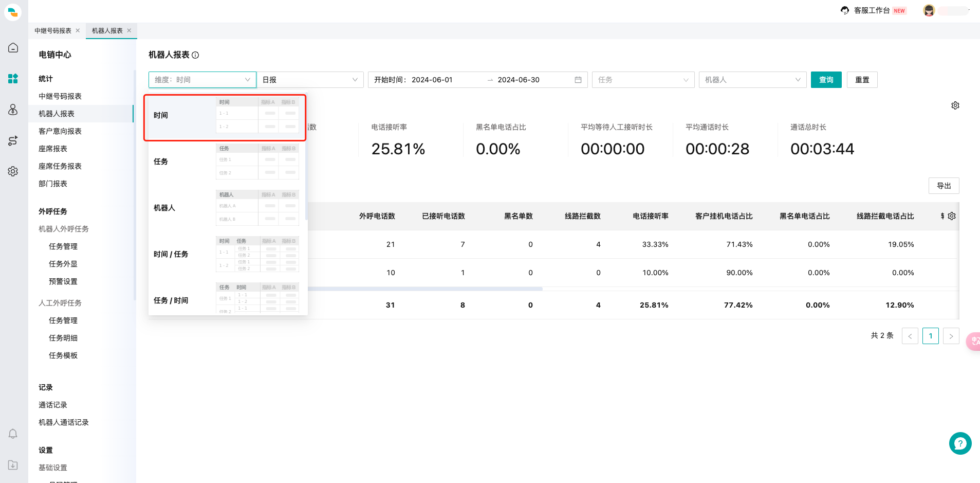Click the routing flow icon in left rail

13,140
